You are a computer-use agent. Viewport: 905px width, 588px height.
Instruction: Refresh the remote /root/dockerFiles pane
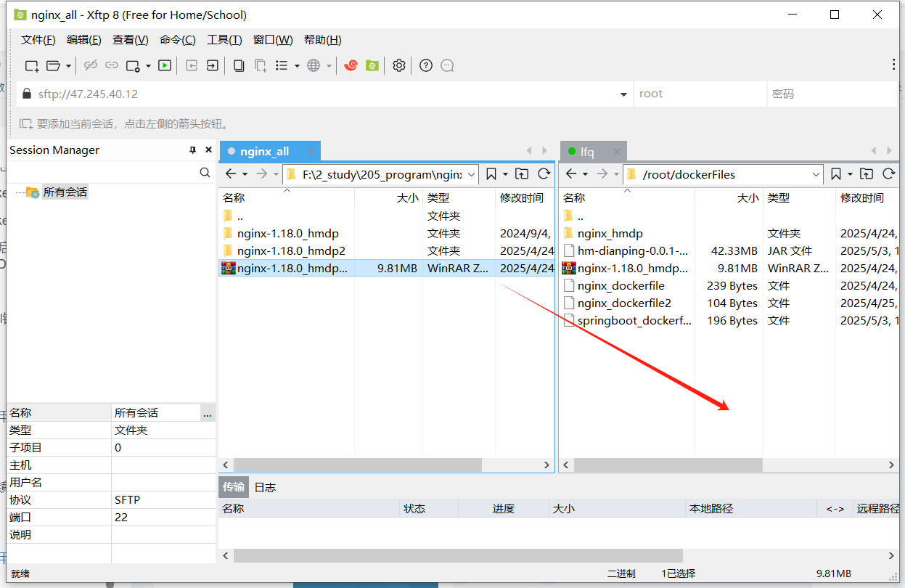coord(888,173)
